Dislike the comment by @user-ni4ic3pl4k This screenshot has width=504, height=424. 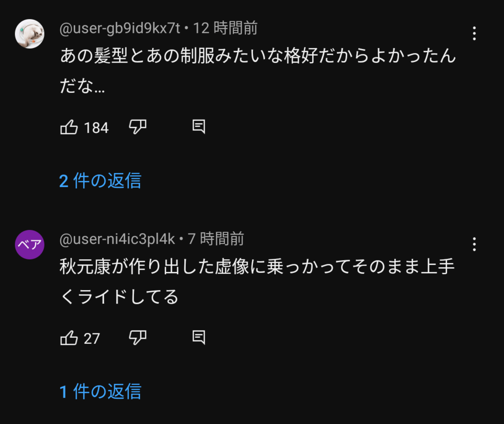pos(137,337)
